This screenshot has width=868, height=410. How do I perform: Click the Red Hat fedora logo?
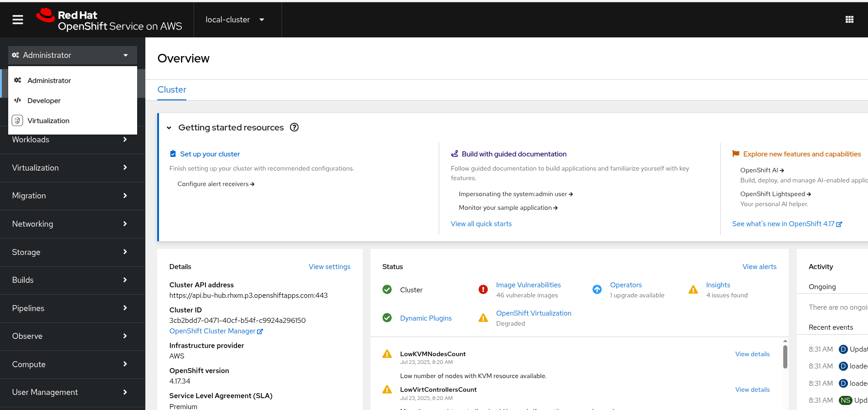click(x=46, y=16)
